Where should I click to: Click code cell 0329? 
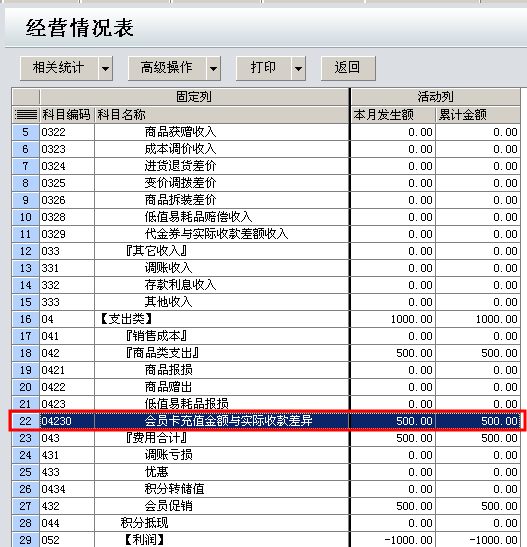pyautogui.click(x=67, y=234)
